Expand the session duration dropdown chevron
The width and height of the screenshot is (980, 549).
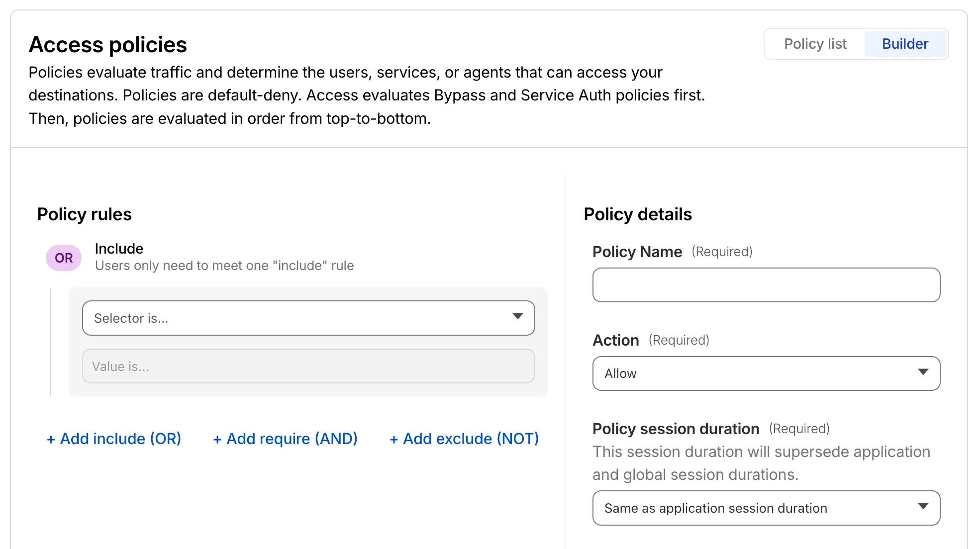924,506
